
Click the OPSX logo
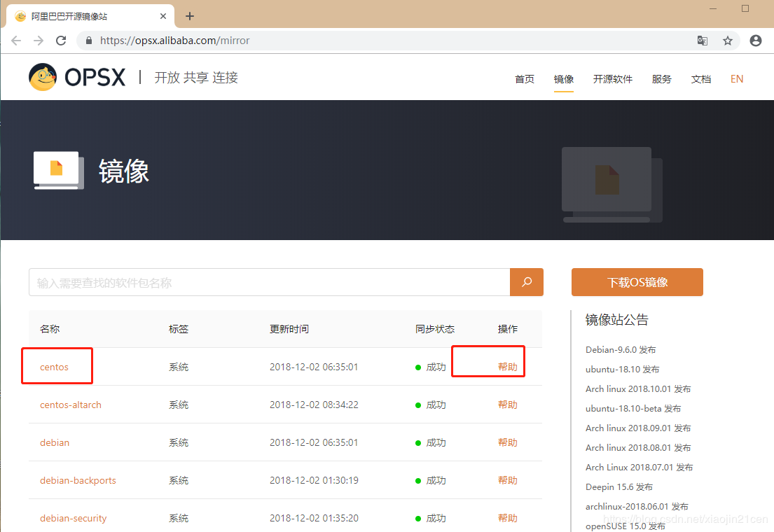click(77, 77)
